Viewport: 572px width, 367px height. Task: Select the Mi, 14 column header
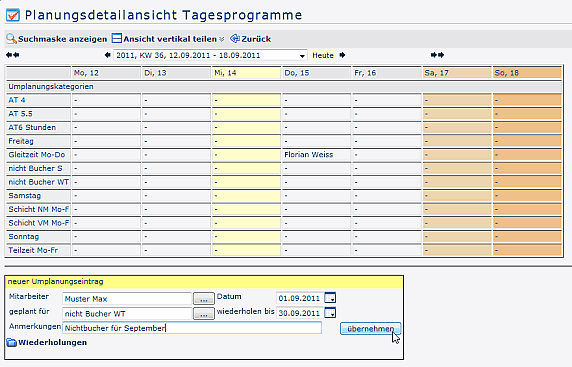click(x=246, y=73)
